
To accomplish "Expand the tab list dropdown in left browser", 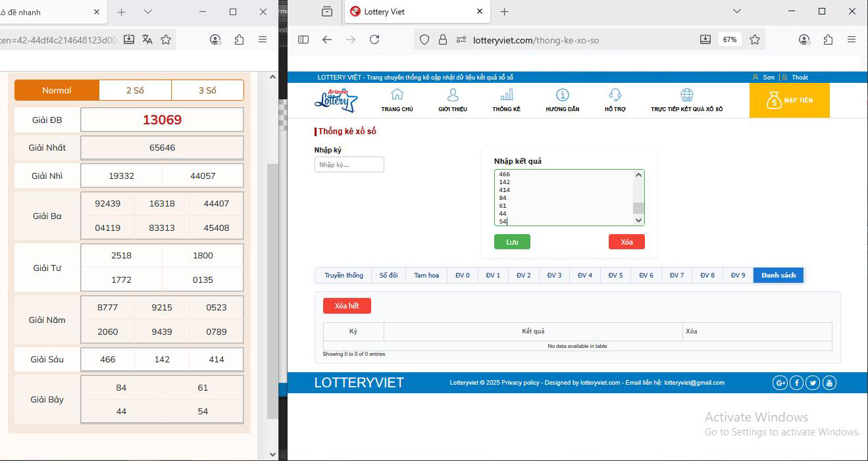I will [x=148, y=12].
